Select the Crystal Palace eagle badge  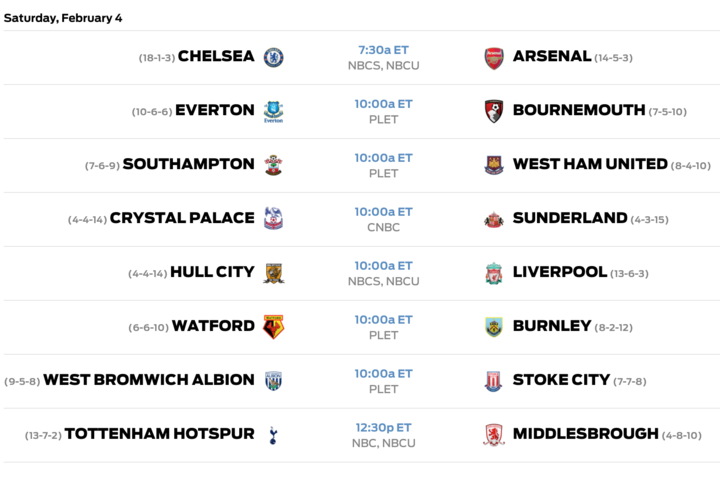coord(273,218)
